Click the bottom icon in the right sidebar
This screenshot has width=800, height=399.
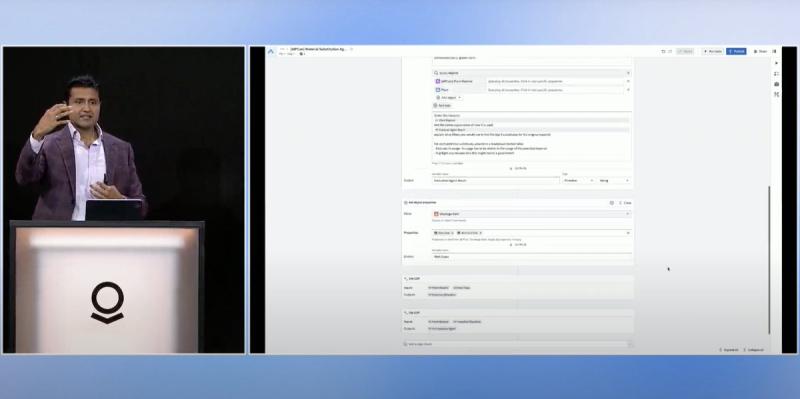tap(776, 94)
